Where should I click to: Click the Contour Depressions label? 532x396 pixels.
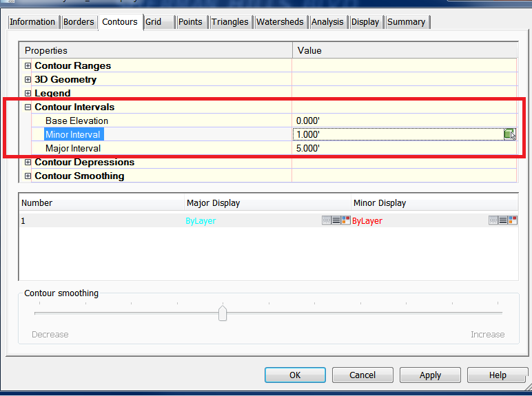tap(85, 162)
